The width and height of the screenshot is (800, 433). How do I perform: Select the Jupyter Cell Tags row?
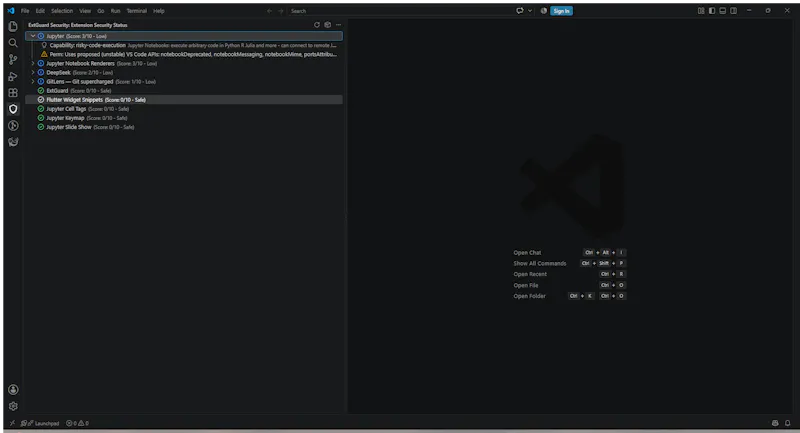tap(184, 109)
